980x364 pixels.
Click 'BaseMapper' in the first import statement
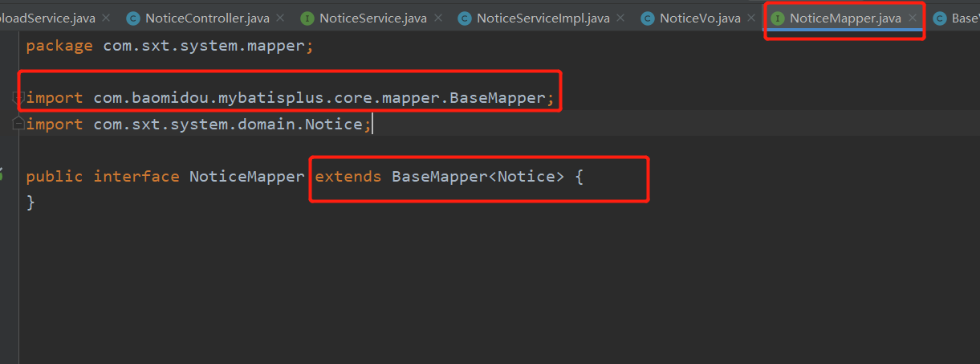497,98
